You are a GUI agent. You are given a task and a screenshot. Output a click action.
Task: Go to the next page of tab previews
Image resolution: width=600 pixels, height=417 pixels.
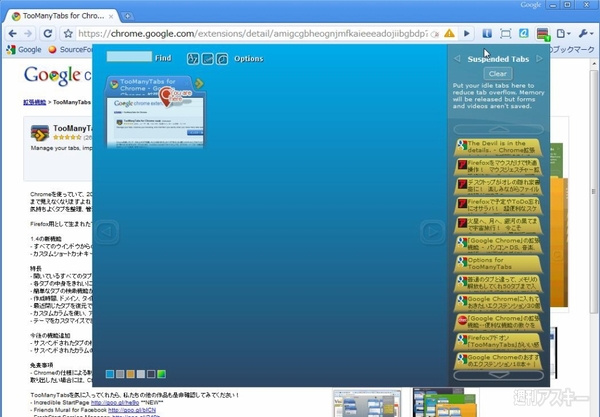coord(433,231)
